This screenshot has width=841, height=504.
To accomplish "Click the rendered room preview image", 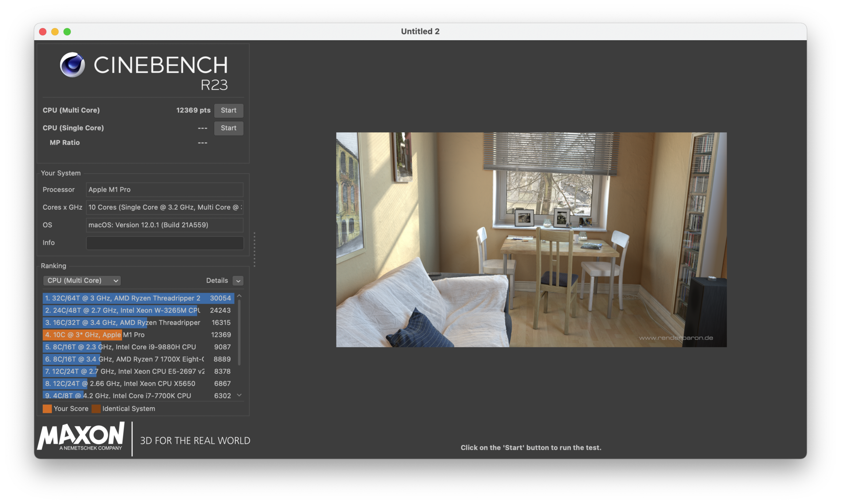I will (531, 240).
